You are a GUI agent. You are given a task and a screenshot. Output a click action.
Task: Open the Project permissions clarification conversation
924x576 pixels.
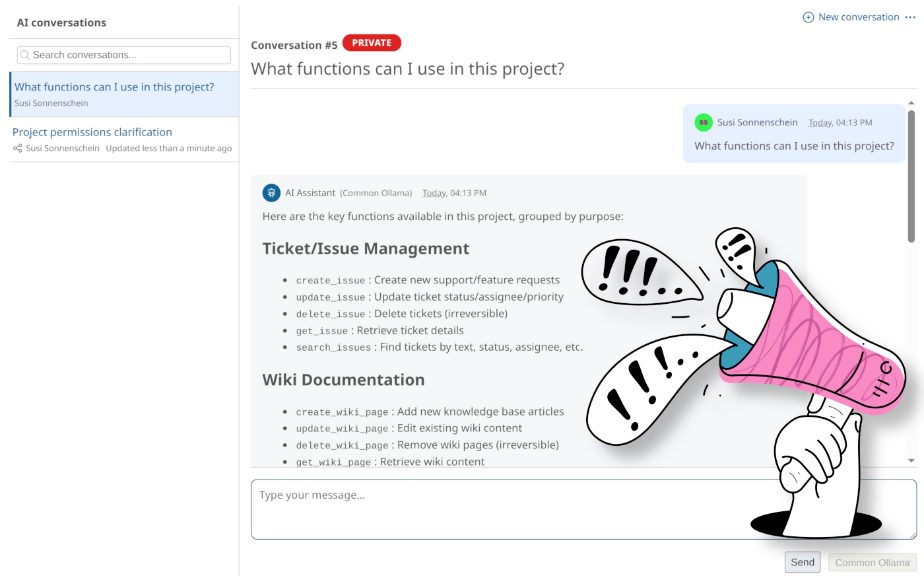pos(92,132)
